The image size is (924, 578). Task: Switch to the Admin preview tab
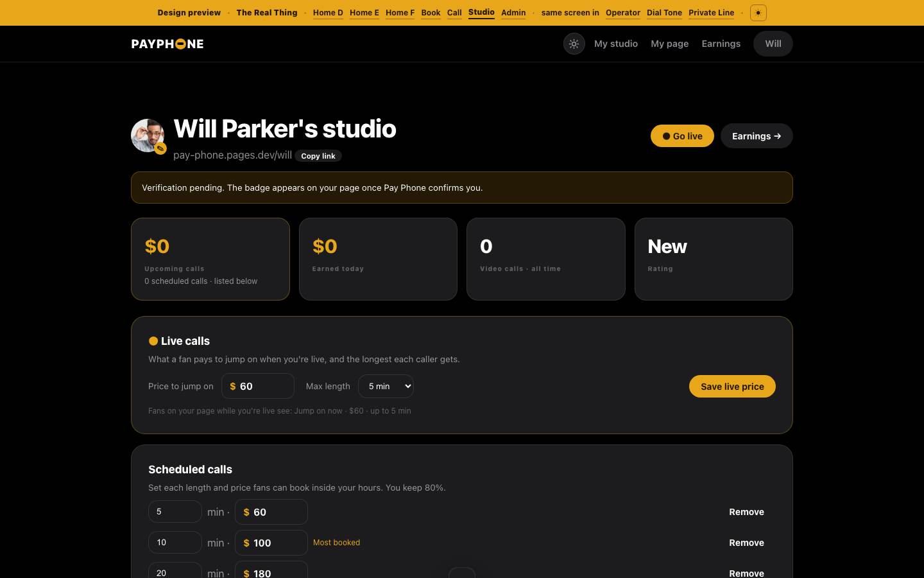point(513,13)
